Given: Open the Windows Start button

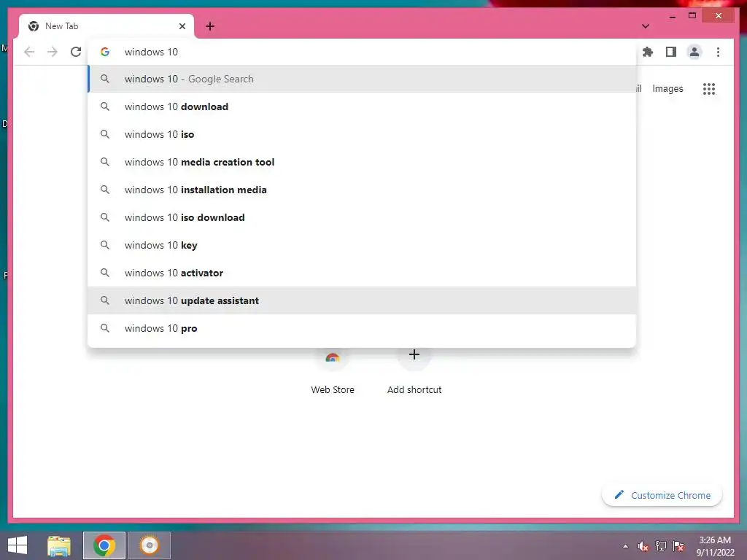Looking at the screenshot, I should 18,545.
